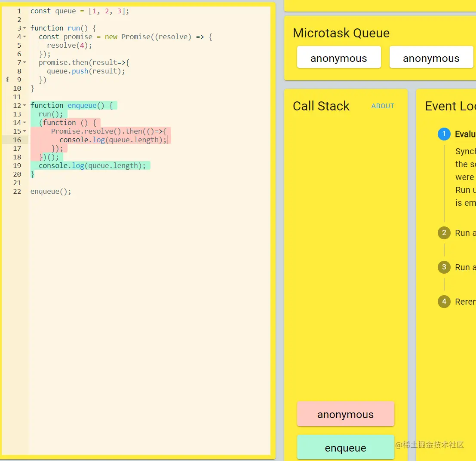Collapse the enqueue function fold arrow on line 12
Viewport: 476px width, 461px height.
click(x=25, y=106)
